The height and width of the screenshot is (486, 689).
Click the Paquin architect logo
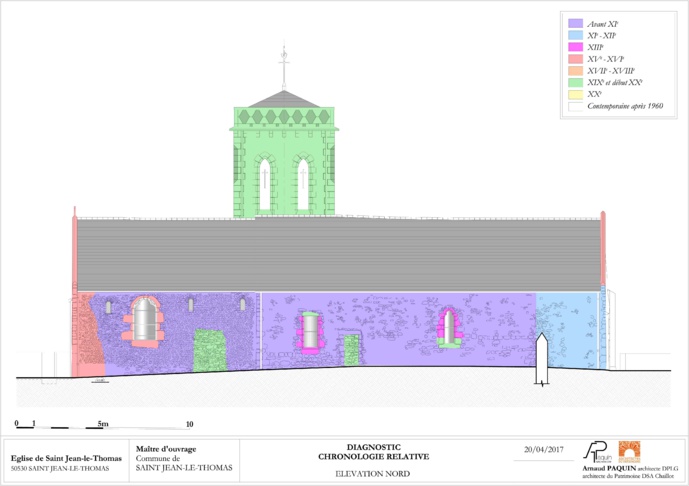(599, 451)
